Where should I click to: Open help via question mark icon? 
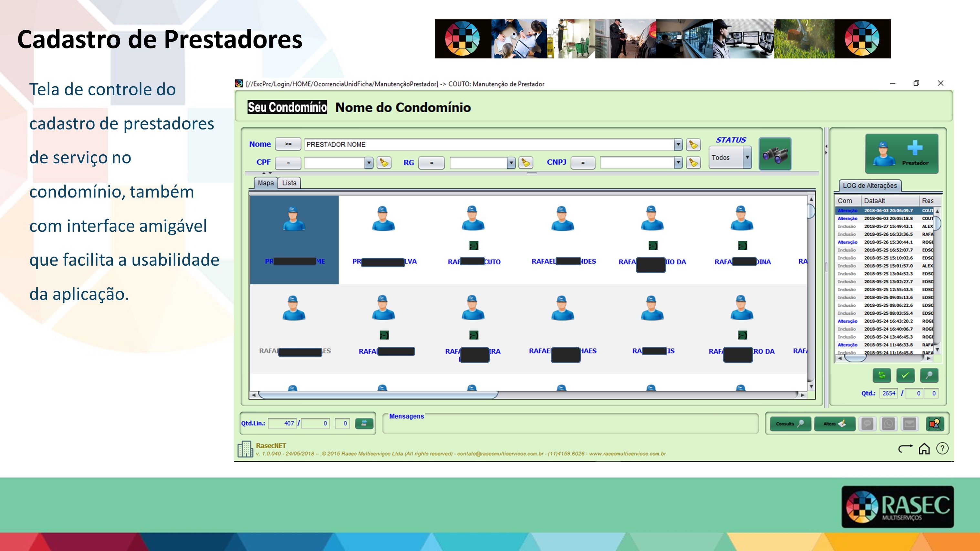point(942,449)
